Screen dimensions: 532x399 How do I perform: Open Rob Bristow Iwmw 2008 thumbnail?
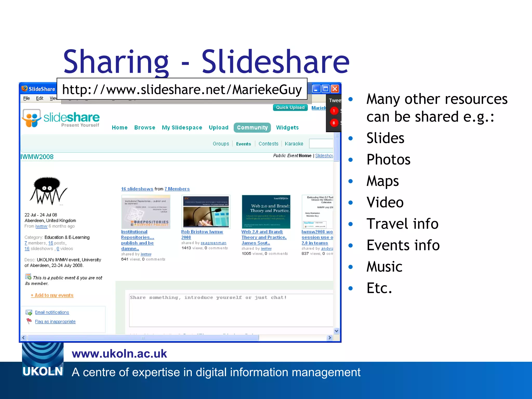206,212
